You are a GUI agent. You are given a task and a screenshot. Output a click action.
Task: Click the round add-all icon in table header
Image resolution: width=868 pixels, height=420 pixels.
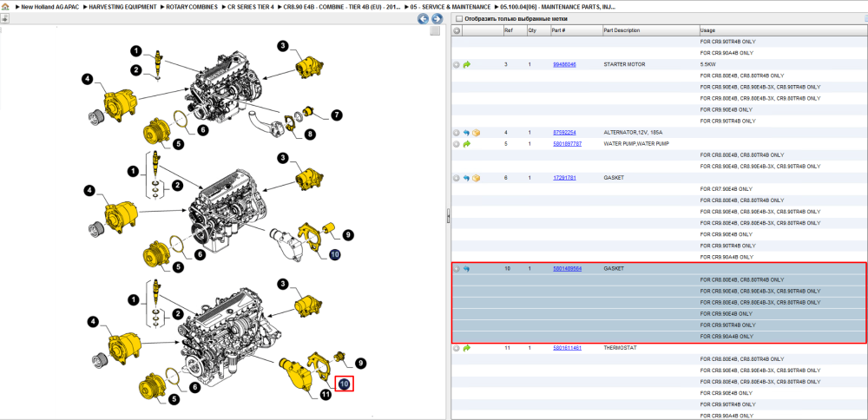pyautogui.click(x=457, y=30)
